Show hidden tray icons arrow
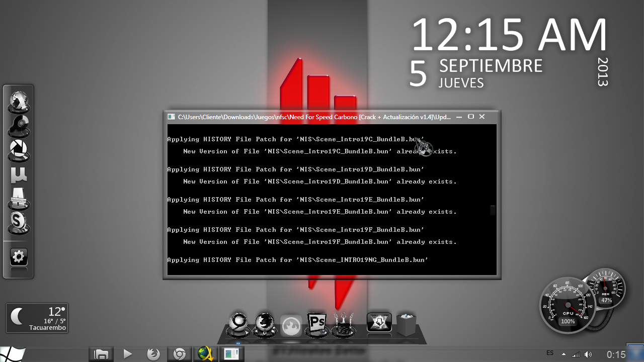This screenshot has height=362, width=644. [564, 354]
